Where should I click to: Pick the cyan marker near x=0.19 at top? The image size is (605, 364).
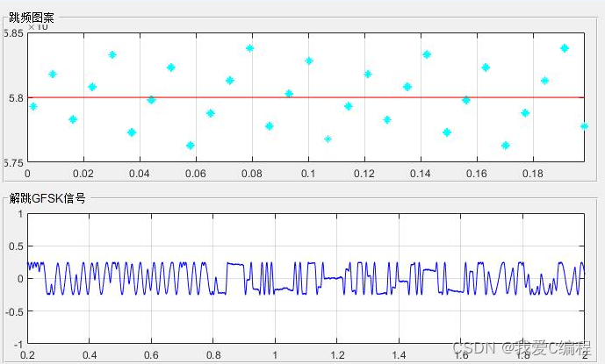(x=565, y=48)
